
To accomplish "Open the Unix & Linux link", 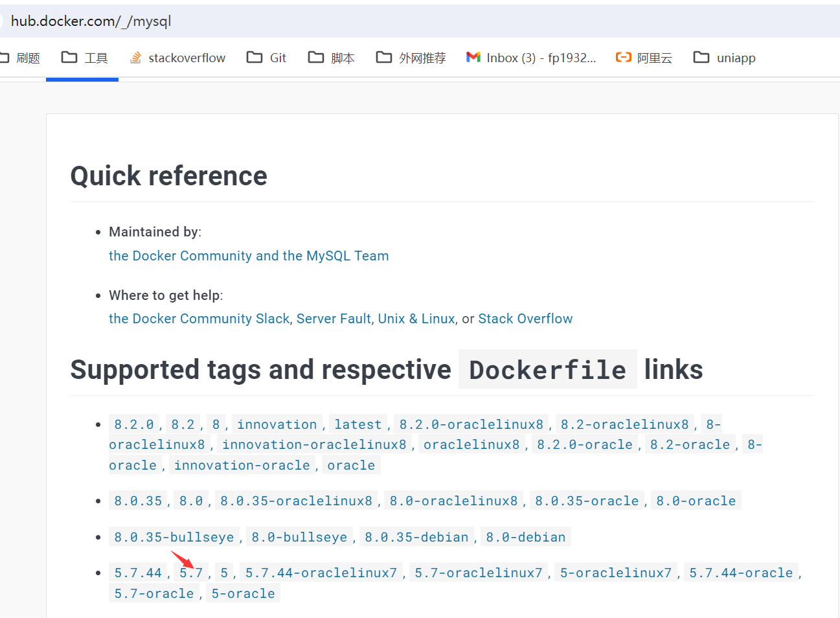I will coord(416,319).
